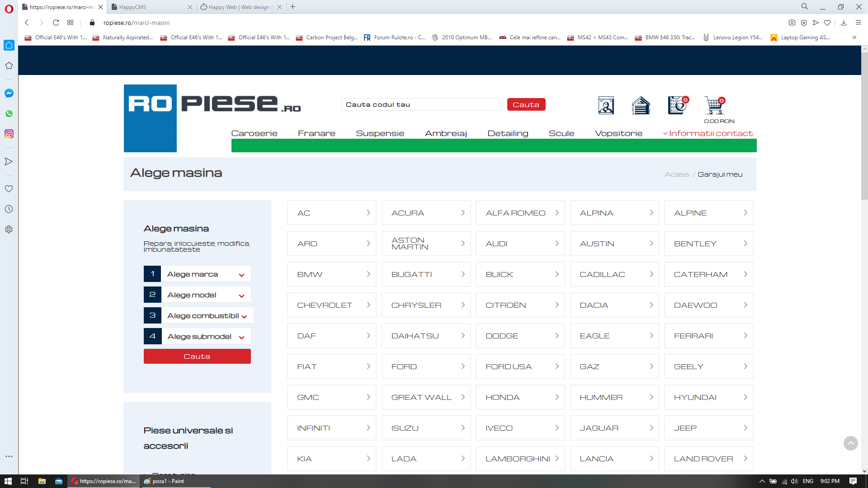Open the FERRARI brand link
The height and width of the screenshot is (488, 868).
(708, 336)
